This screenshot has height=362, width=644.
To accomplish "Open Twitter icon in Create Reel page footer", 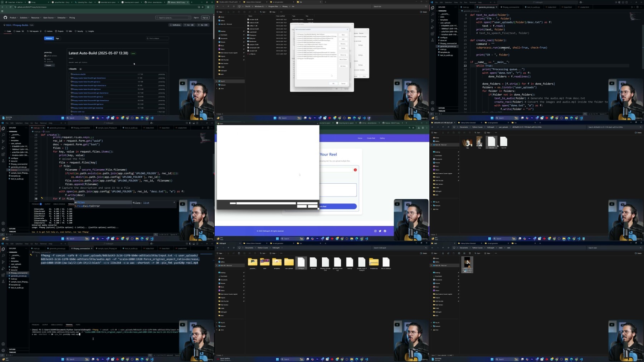I will point(380,231).
